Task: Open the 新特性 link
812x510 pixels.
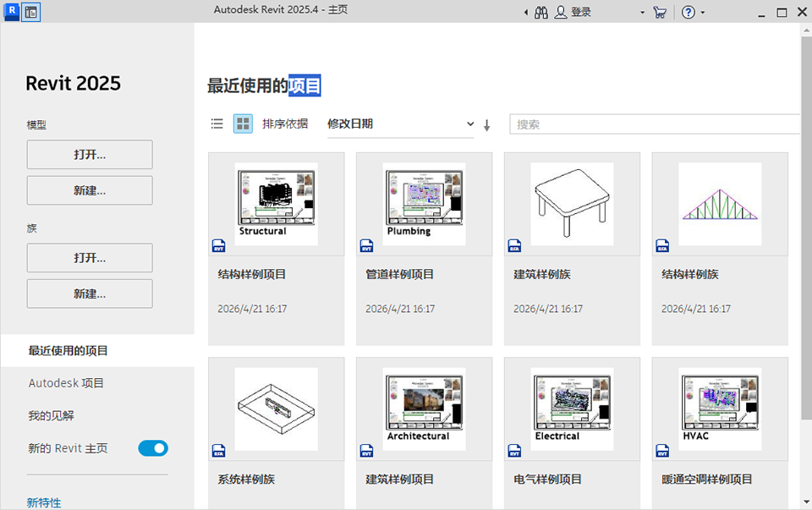Action: click(44, 502)
